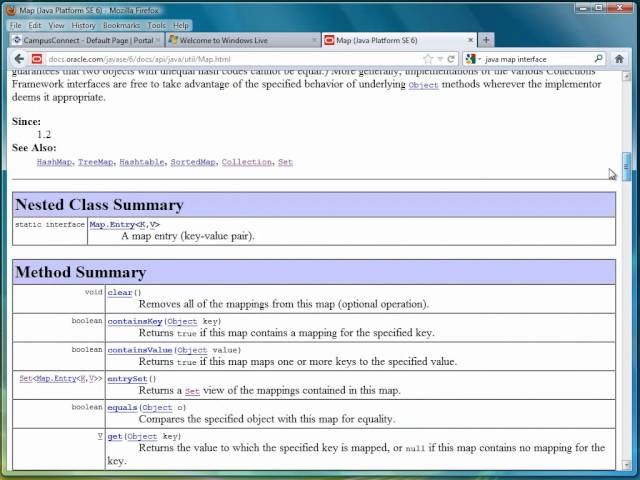Click the Set link in entrySet description
The height and width of the screenshot is (480, 640).
tap(192, 391)
